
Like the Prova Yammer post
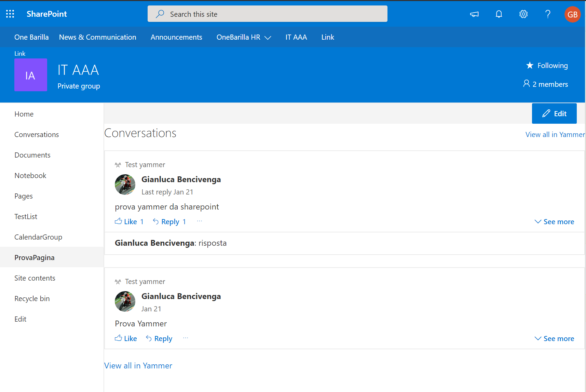(x=126, y=338)
